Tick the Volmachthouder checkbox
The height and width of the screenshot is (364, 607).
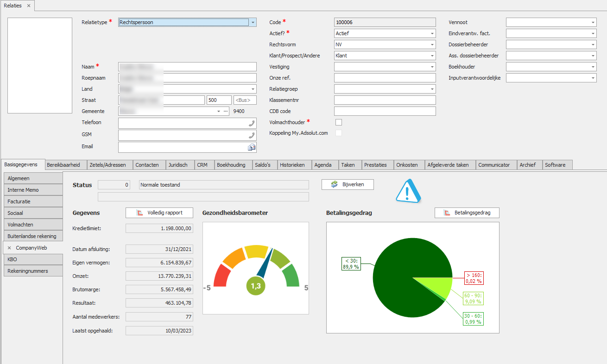339,122
